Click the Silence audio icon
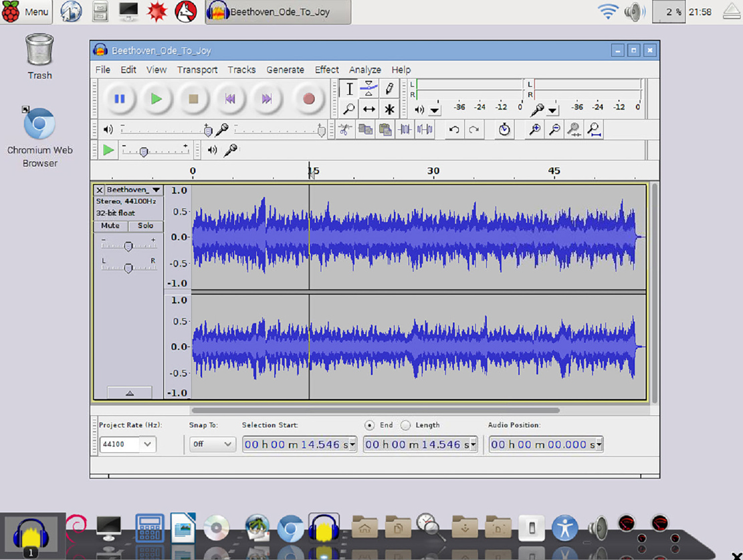Screen dimensions: 743x560 pyautogui.click(x=425, y=129)
